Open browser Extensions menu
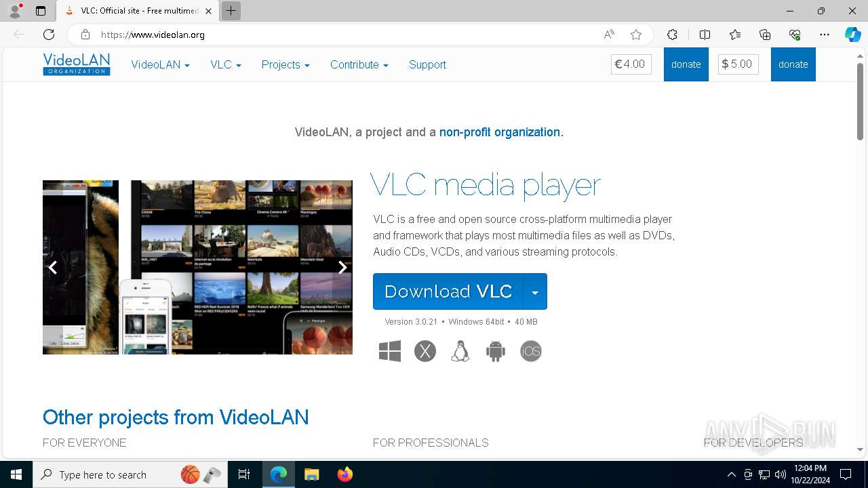868x488 pixels. click(672, 35)
